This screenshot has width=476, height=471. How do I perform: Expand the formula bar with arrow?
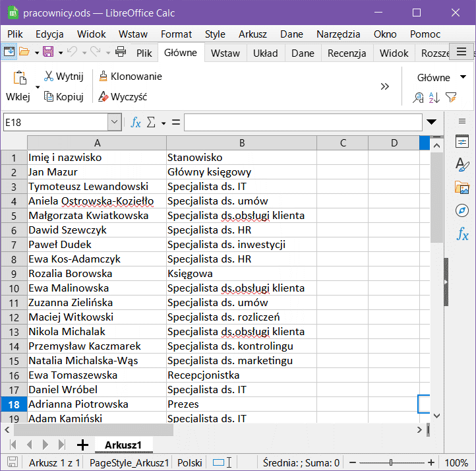click(x=432, y=122)
